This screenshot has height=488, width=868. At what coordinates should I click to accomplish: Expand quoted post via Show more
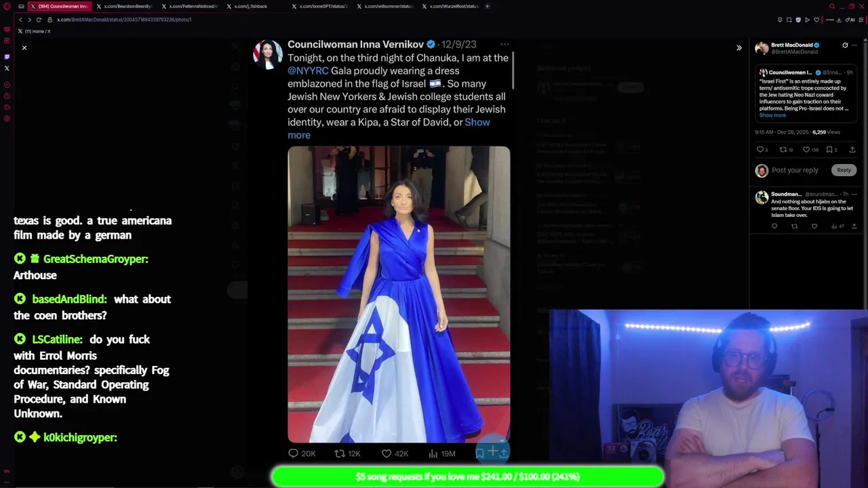click(x=772, y=115)
